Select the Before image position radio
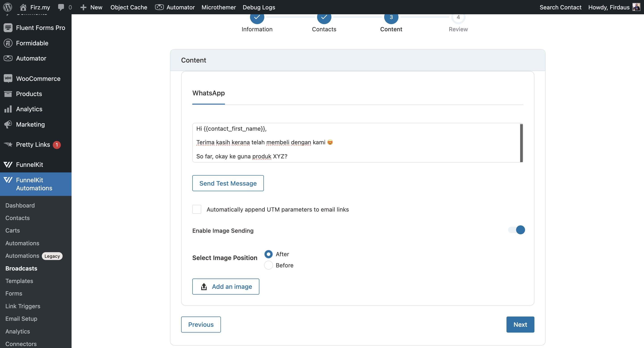The width and height of the screenshot is (644, 348). [x=269, y=265]
